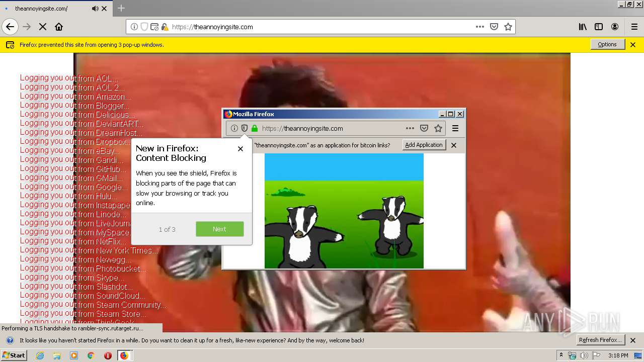Click the network tray icon
Image resolution: width=644 pixels, height=362 pixels.
[x=572, y=355]
